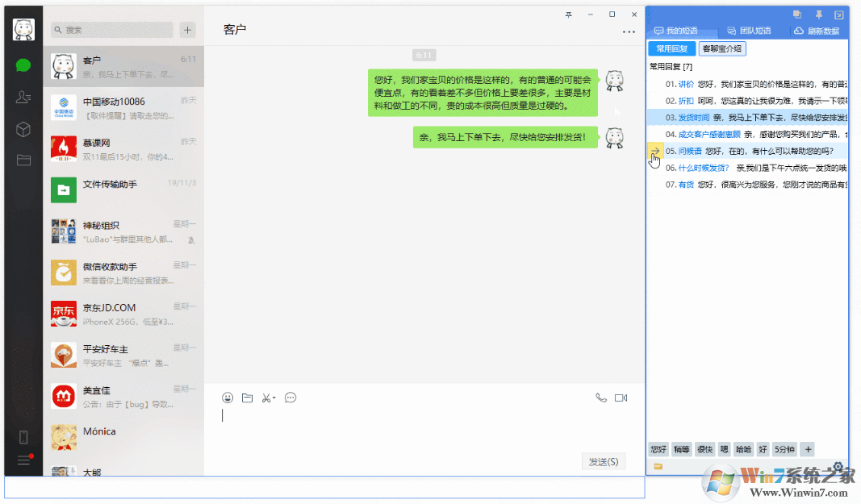
Task: Click the Moments/collections box icon in sidebar
Action: (23, 129)
